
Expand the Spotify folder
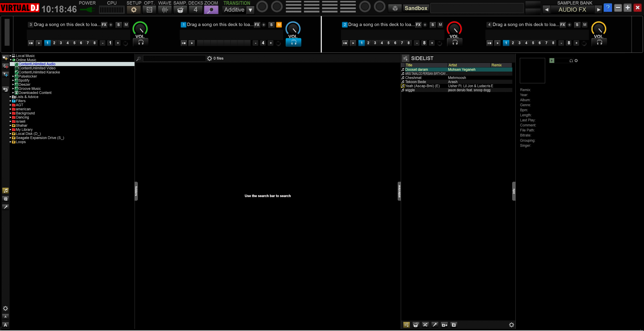[x=13, y=81]
